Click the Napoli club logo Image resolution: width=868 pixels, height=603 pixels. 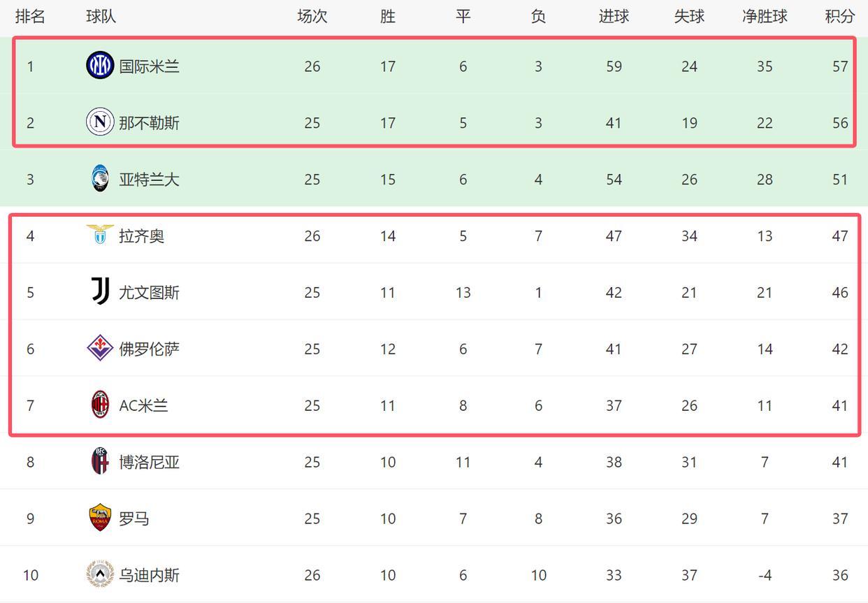(100, 122)
